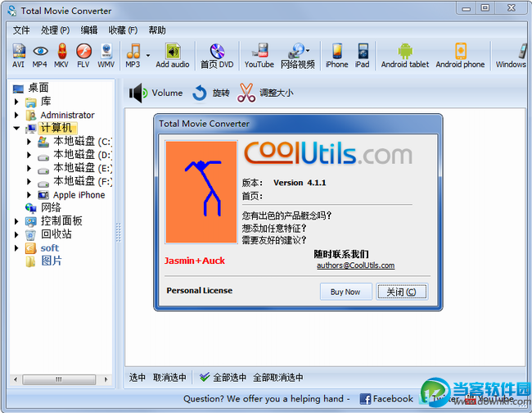Image resolution: width=532 pixels, height=413 pixels.
Task: Select the iPhone device preset
Action: pyautogui.click(x=337, y=56)
